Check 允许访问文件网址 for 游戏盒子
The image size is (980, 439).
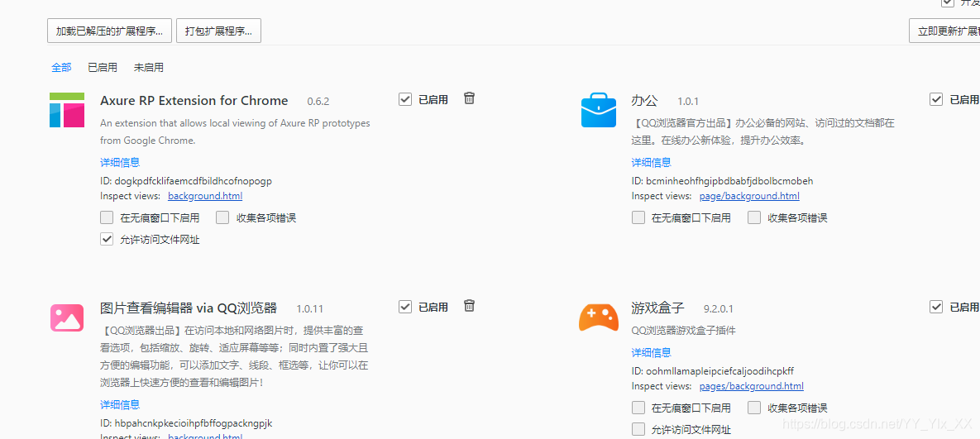coord(638,429)
